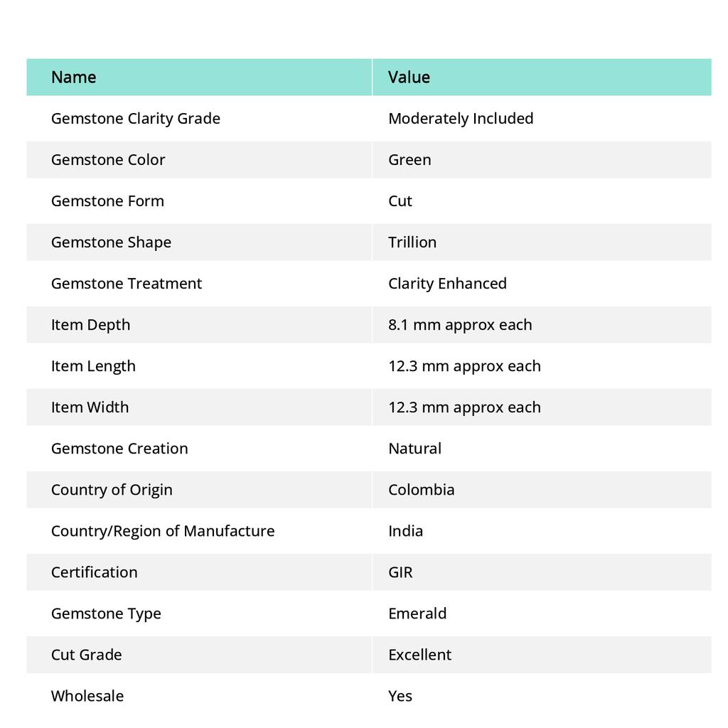Click the Green color value
728x728 pixels.
click(409, 159)
